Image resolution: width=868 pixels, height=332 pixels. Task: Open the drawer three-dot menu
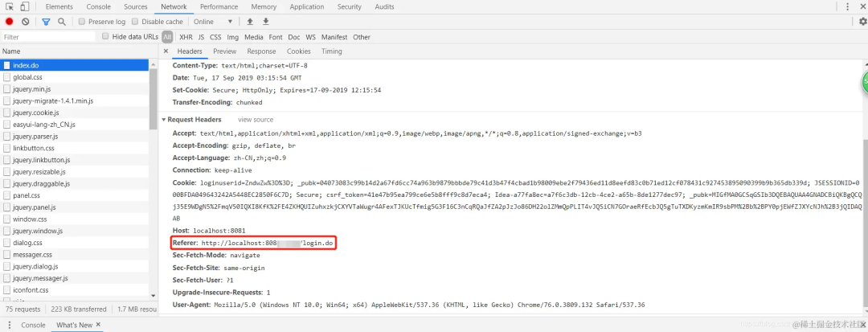click(10, 325)
